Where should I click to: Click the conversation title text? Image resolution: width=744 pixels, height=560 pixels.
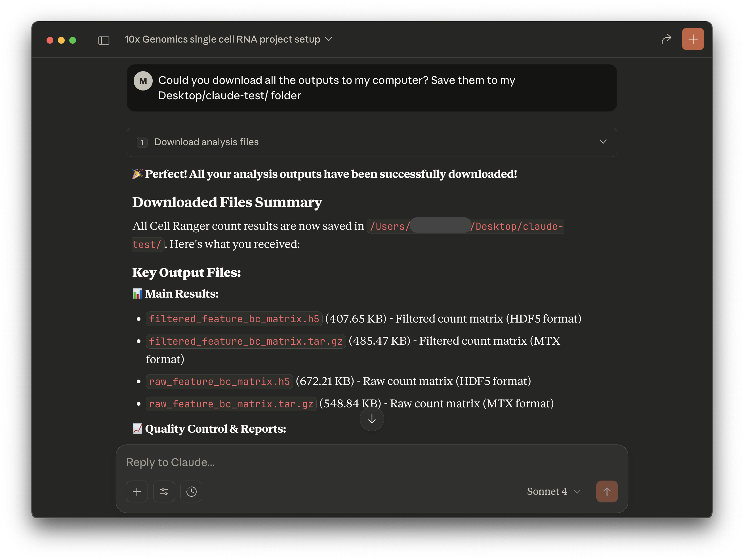(x=222, y=39)
